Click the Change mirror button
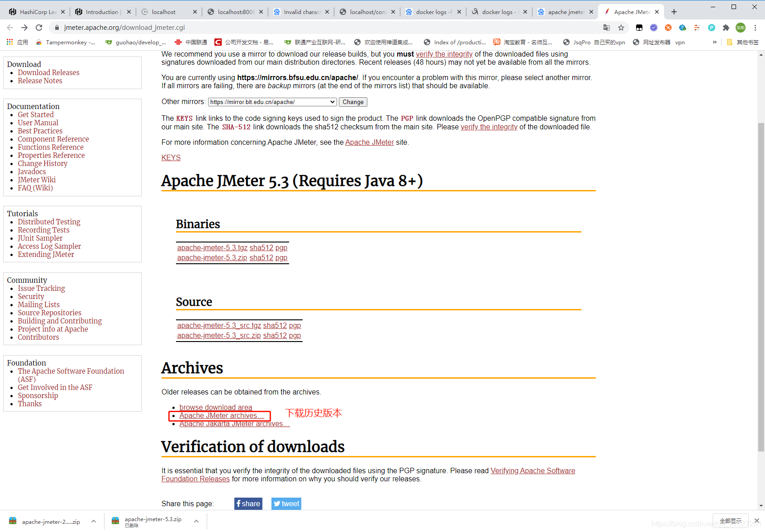Image resolution: width=765 pixels, height=532 pixels. click(353, 102)
